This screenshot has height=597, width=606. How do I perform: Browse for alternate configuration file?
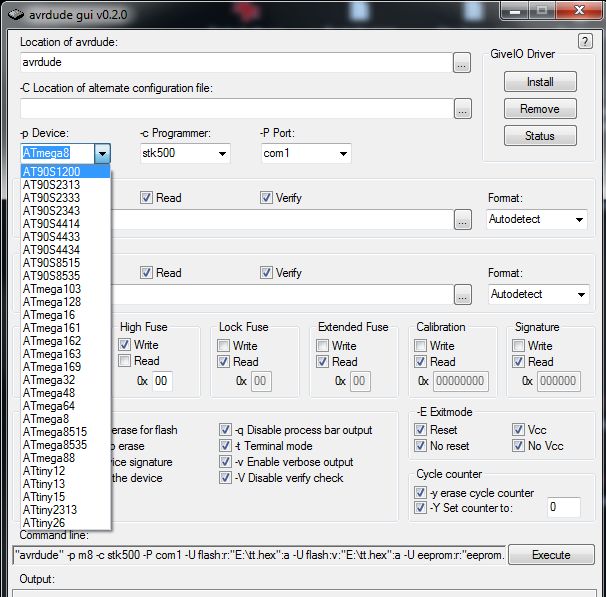(x=463, y=109)
